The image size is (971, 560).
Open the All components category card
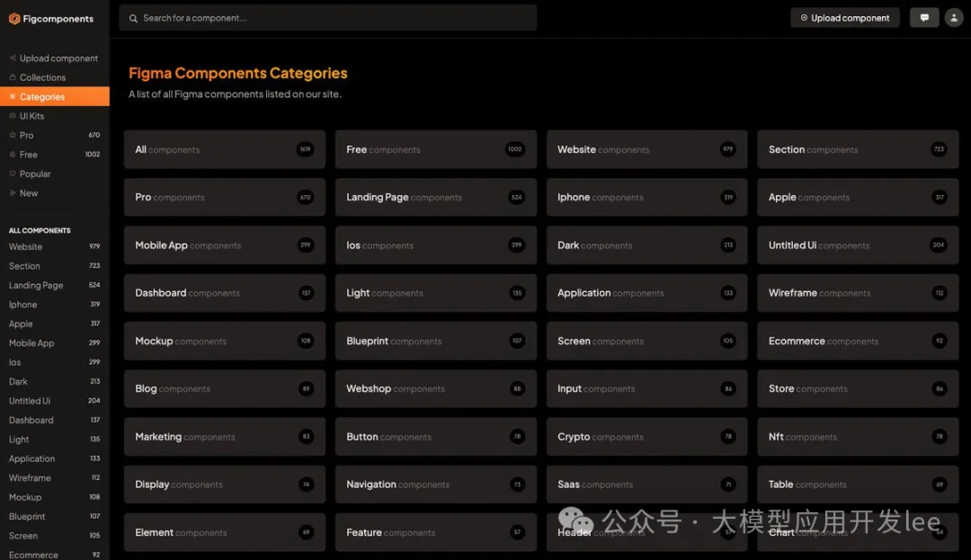point(224,149)
